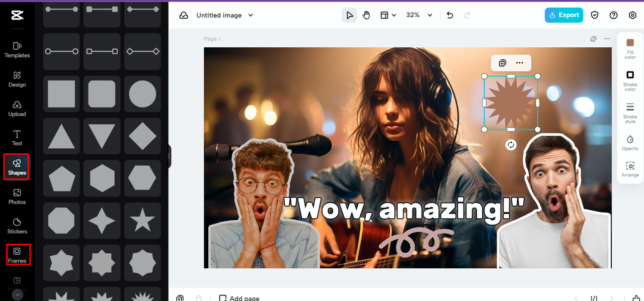Duplicate page icon above canvas
644x301 pixels.
(x=594, y=39)
